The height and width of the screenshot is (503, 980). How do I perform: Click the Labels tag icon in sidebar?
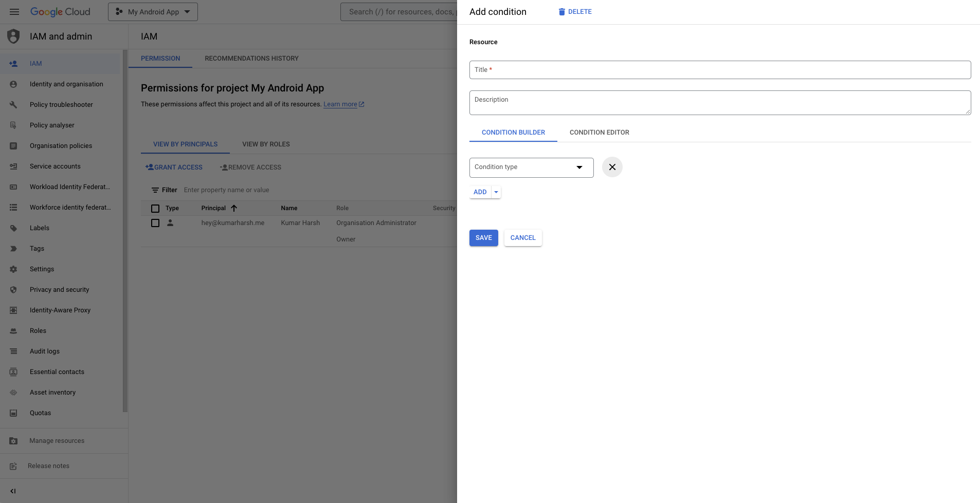(13, 228)
